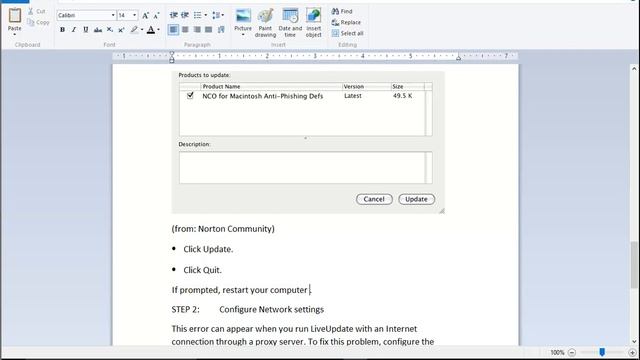Click the vertical scrollbar up arrow

pyautogui.click(x=634, y=69)
